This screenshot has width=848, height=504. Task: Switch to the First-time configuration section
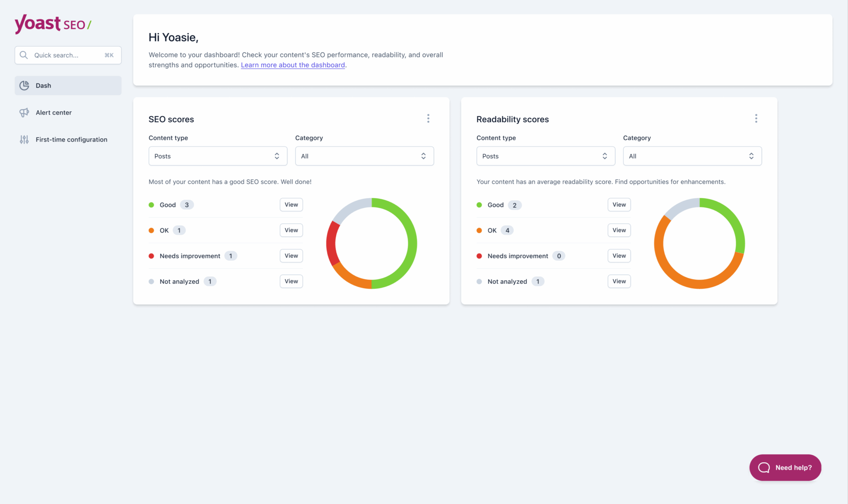tap(71, 139)
